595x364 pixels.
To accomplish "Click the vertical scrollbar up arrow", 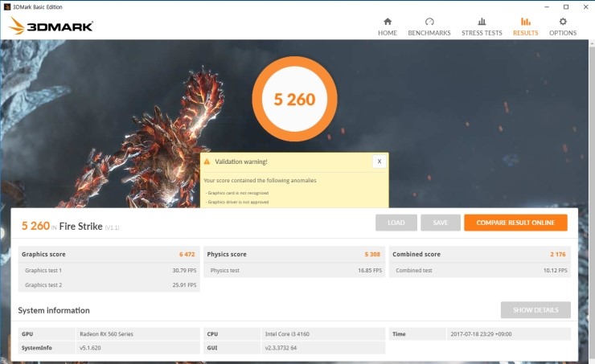I will click(592, 43).
